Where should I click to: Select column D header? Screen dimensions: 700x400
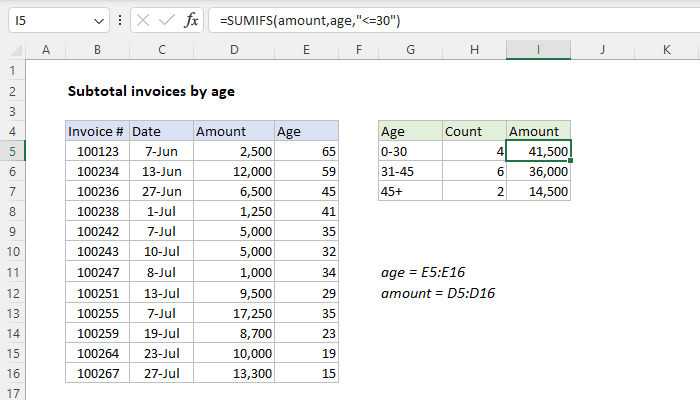pyautogui.click(x=233, y=49)
